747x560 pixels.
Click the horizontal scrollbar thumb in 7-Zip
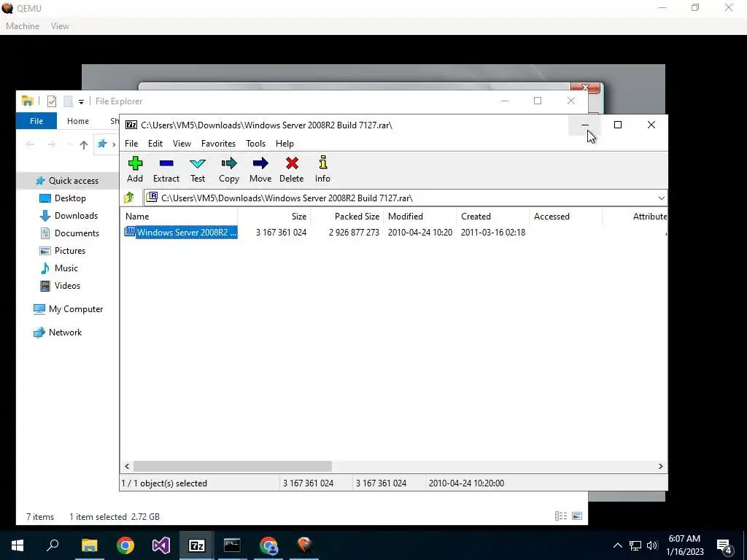233,466
